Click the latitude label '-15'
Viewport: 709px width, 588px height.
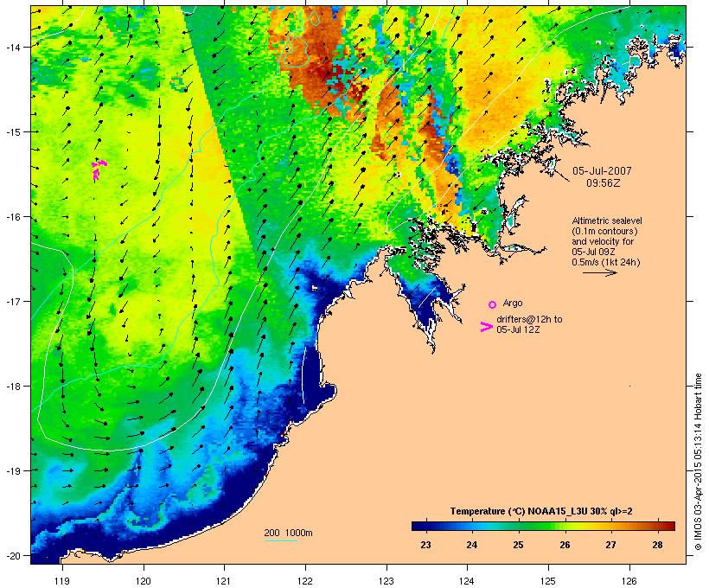click(x=13, y=132)
